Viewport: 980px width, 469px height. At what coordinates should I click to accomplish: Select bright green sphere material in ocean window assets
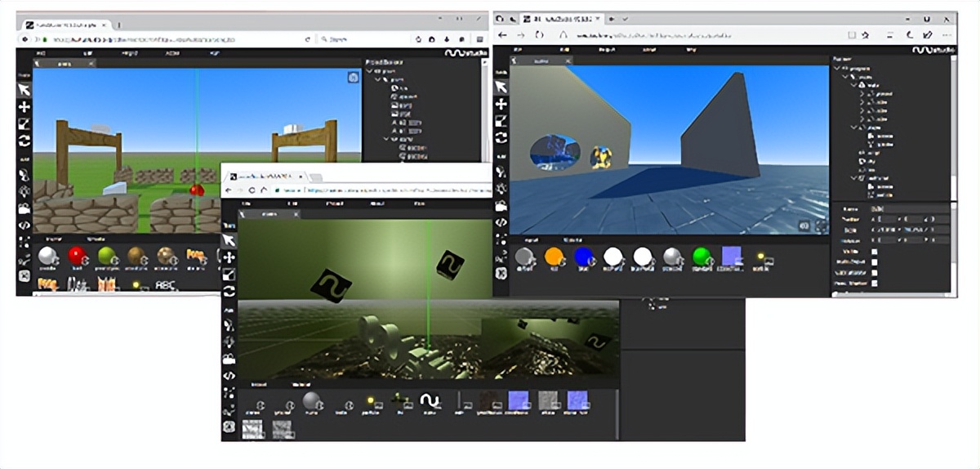[703, 257]
